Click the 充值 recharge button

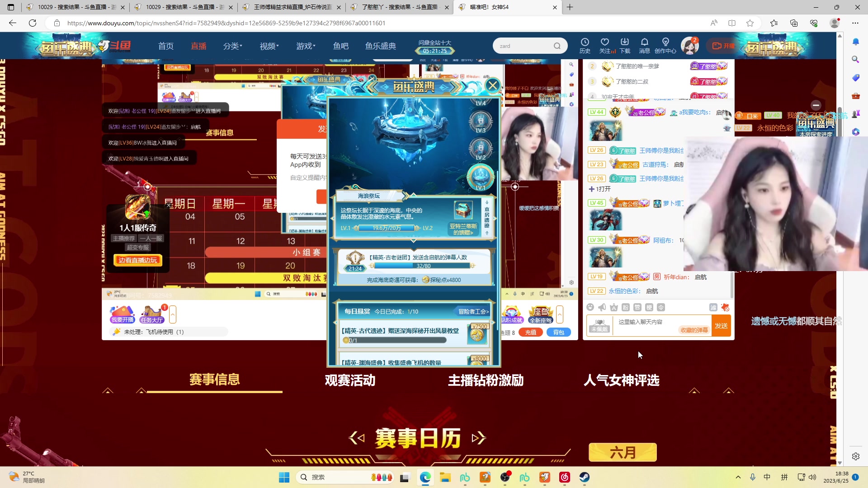[x=531, y=332]
